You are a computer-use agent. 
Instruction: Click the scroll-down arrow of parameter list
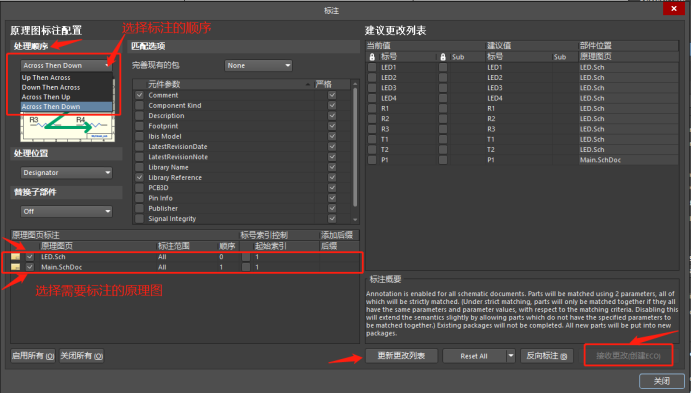pyautogui.click(x=355, y=219)
